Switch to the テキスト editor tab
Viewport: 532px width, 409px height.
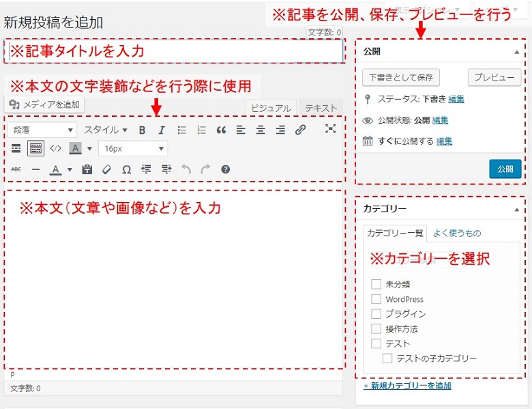(321, 108)
